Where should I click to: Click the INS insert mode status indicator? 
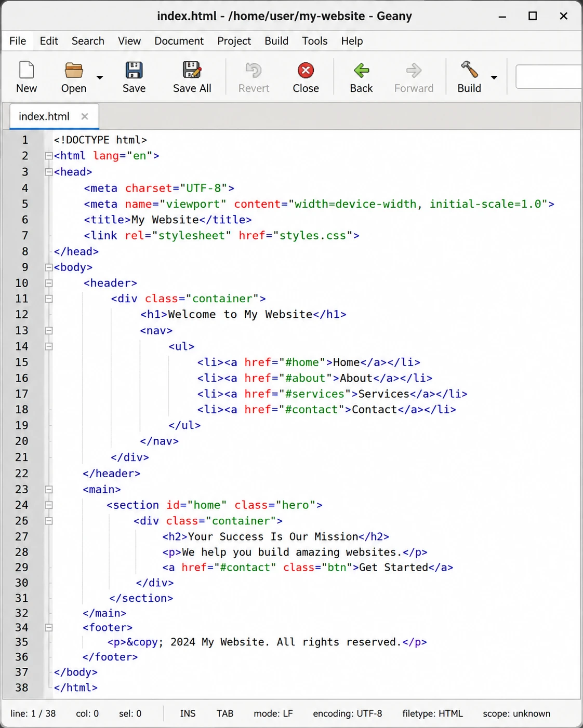click(188, 713)
